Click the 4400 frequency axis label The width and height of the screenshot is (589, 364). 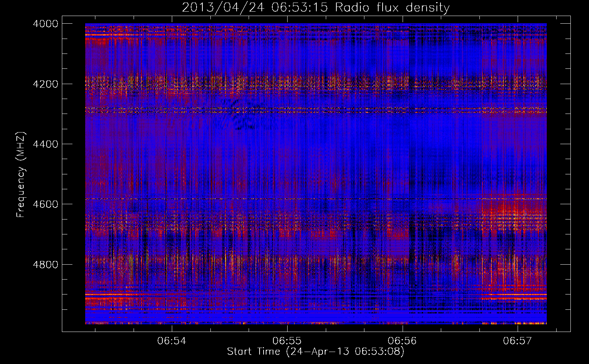pyautogui.click(x=46, y=144)
